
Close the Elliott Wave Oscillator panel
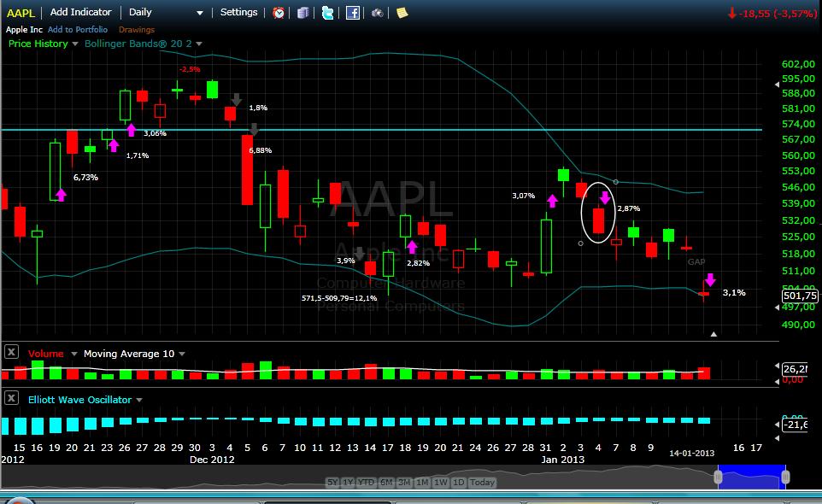pyautogui.click(x=11, y=397)
